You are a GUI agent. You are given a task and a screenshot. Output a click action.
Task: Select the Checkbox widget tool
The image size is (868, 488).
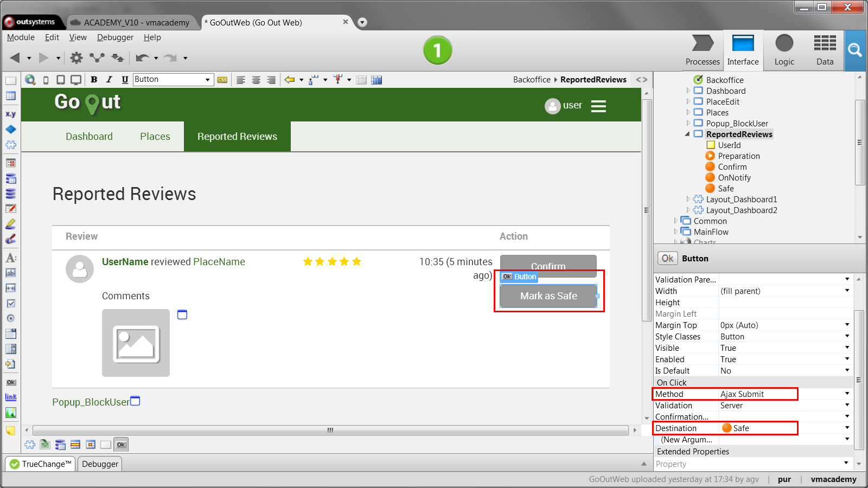click(10, 303)
